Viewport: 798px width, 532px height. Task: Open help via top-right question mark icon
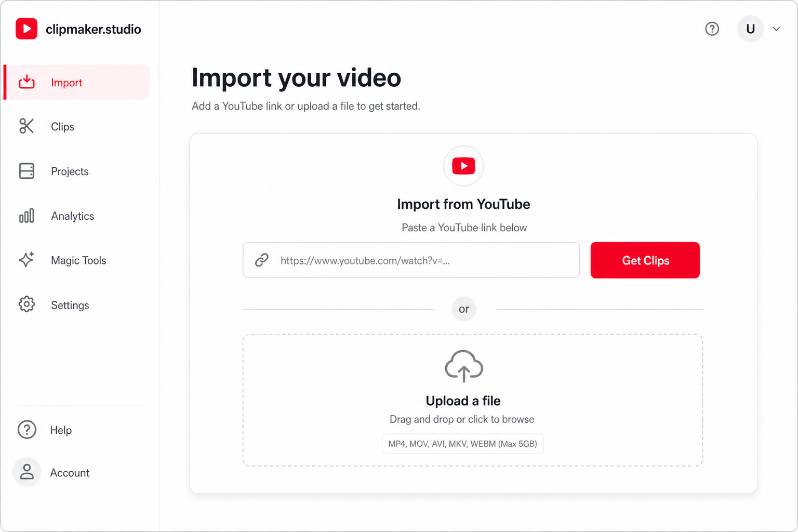[x=712, y=29]
